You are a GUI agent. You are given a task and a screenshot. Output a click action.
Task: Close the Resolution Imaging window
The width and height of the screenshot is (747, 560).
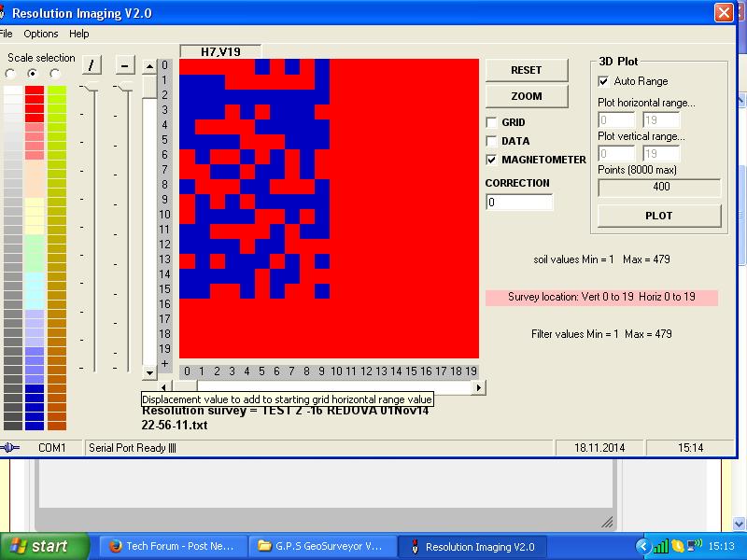pos(724,13)
